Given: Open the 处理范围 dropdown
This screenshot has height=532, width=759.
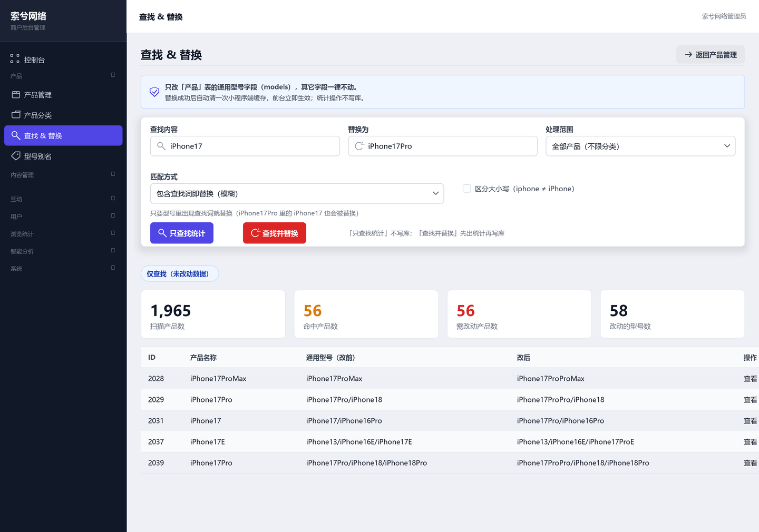Looking at the screenshot, I should [x=640, y=146].
